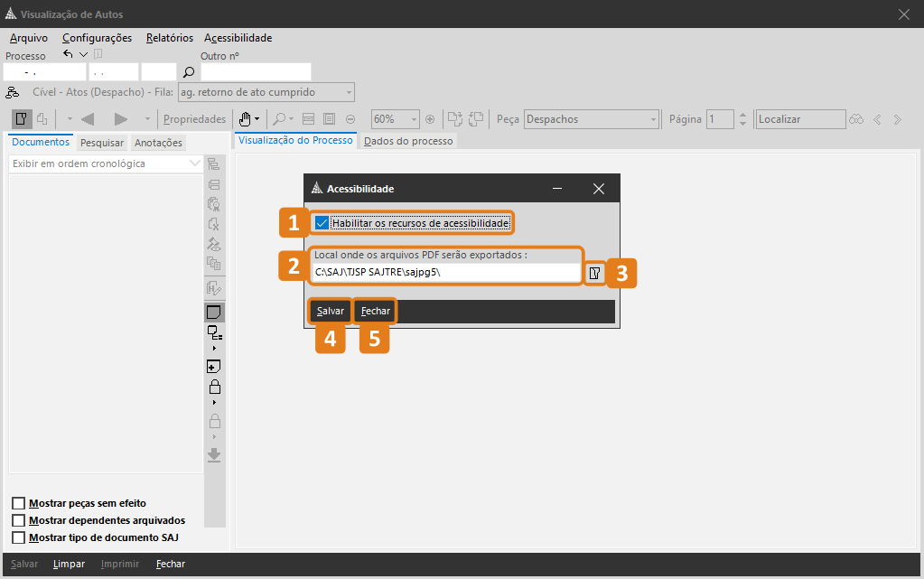Click the folder browse icon next to PDF path

pyautogui.click(x=595, y=273)
